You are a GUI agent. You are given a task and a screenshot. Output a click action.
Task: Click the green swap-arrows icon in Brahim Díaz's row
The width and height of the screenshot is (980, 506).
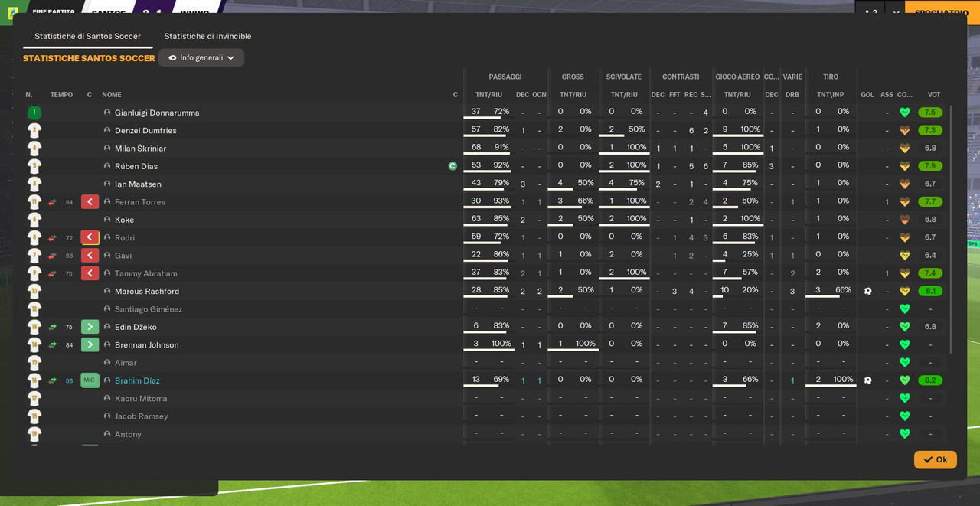coord(52,380)
